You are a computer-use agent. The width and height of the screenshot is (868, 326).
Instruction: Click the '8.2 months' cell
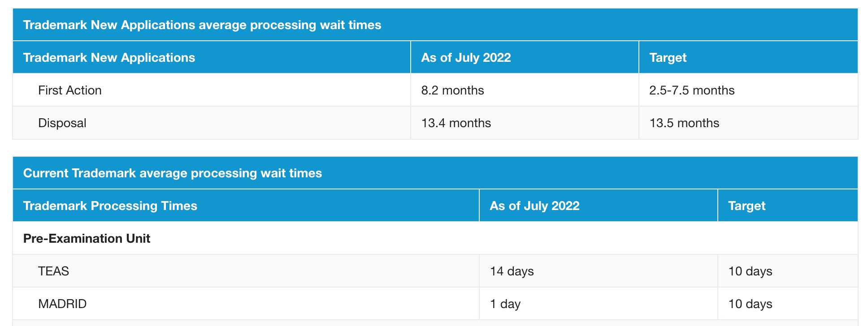pos(452,90)
